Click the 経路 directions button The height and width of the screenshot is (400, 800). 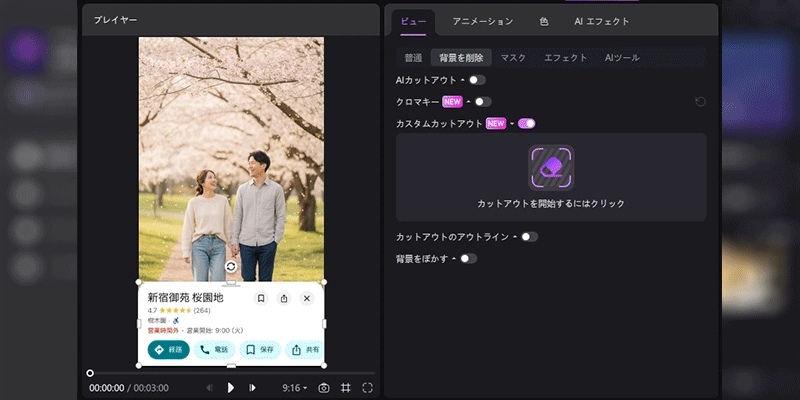pyautogui.click(x=169, y=350)
